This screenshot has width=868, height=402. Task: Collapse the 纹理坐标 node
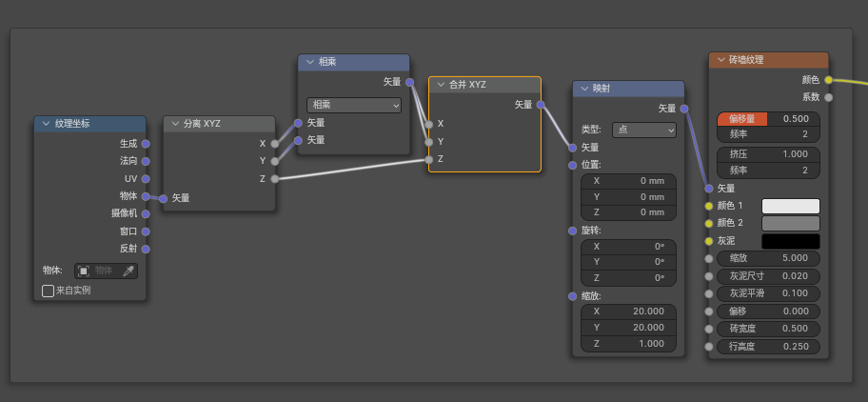coord(45,124)
